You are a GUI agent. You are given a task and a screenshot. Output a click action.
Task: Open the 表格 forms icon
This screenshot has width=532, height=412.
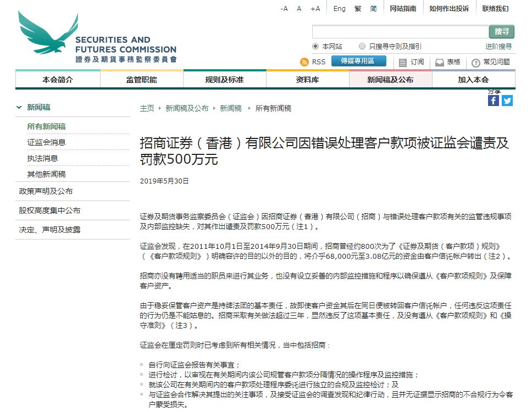439,63
